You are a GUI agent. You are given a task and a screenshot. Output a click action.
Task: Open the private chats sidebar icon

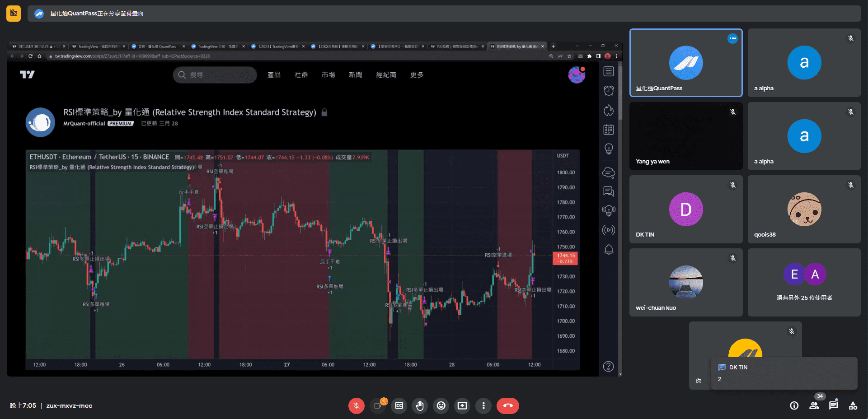coord(609,191)
